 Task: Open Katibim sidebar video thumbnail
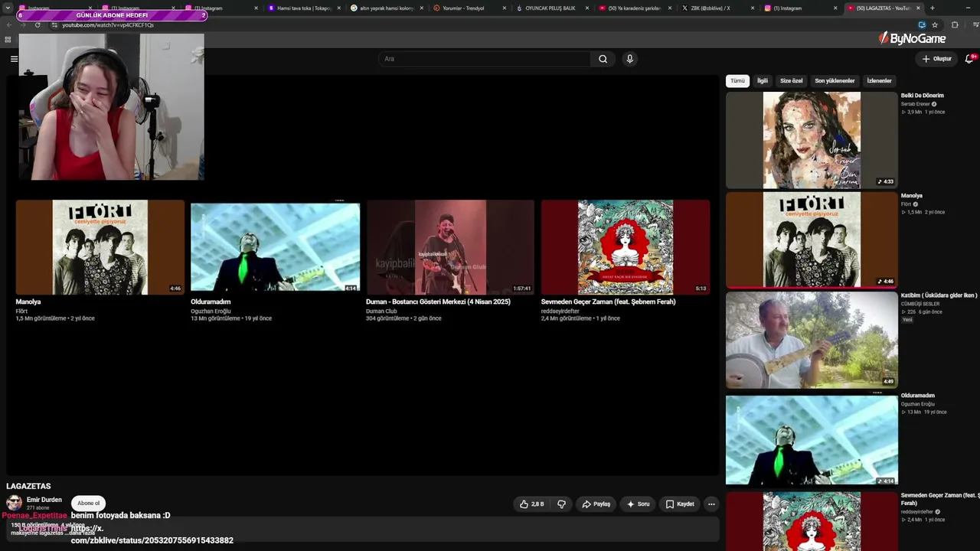pos(812,340)
